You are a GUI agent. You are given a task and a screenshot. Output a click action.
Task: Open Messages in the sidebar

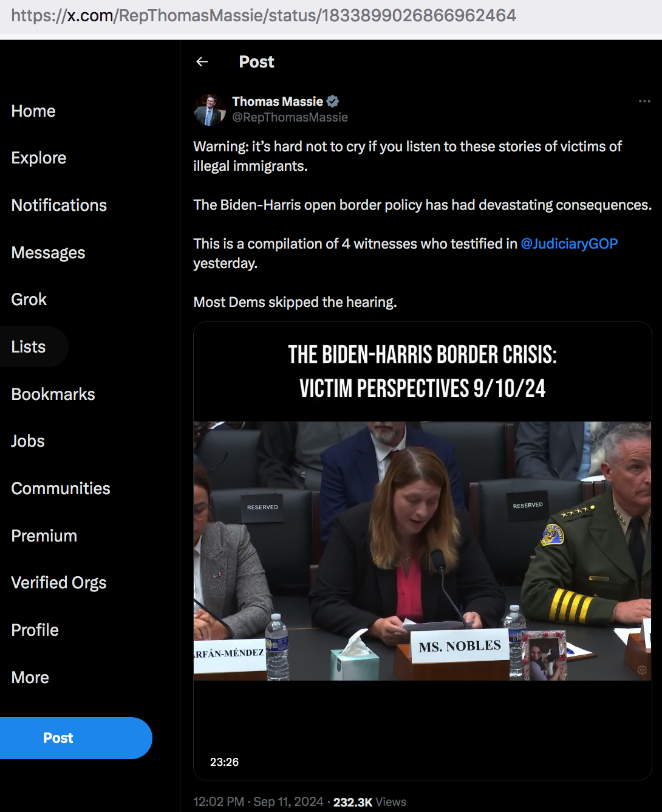pyautogui.click(x=48, y=253)
